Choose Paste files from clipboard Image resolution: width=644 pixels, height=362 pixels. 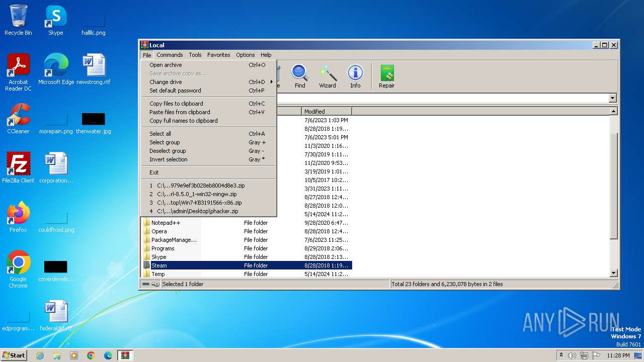[209, 112]
